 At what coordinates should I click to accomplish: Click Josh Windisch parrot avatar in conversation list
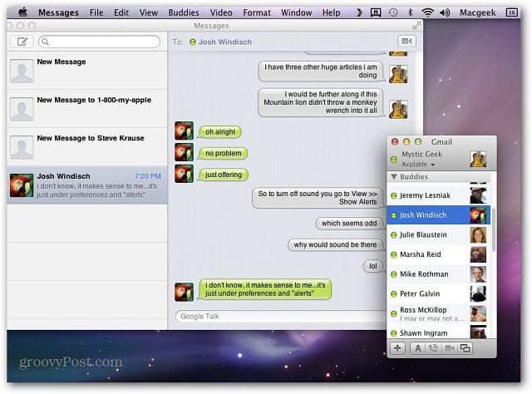(22, 185)
